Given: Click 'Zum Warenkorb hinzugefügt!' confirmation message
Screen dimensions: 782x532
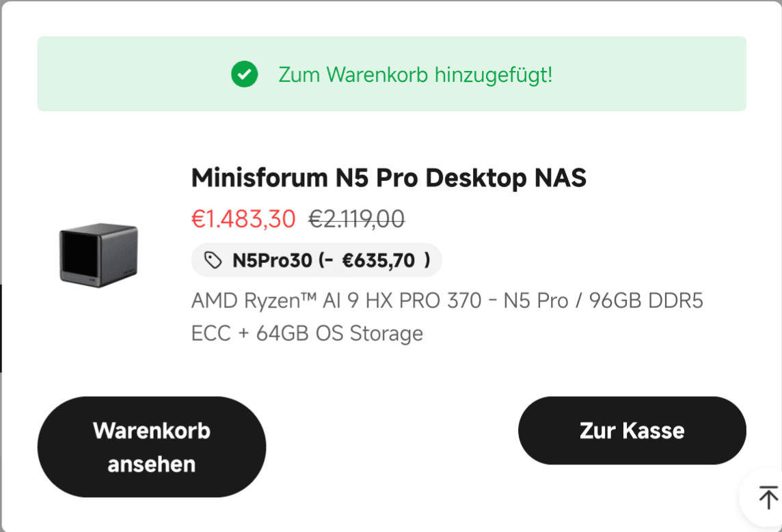Looking at the screenshot, I should point(415,74).
